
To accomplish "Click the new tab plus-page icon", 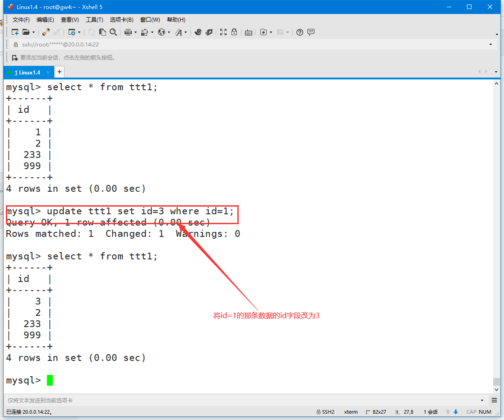I will [x=264, y=32].
